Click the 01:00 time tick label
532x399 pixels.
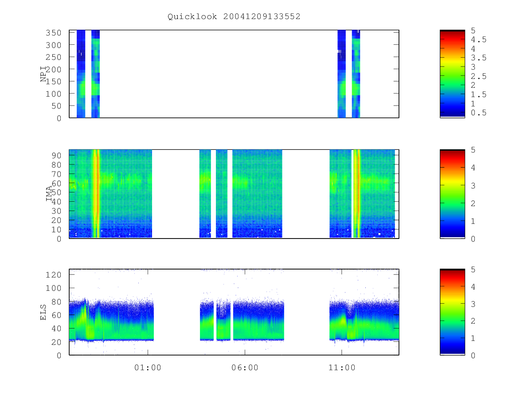click(x=148, y=368)
